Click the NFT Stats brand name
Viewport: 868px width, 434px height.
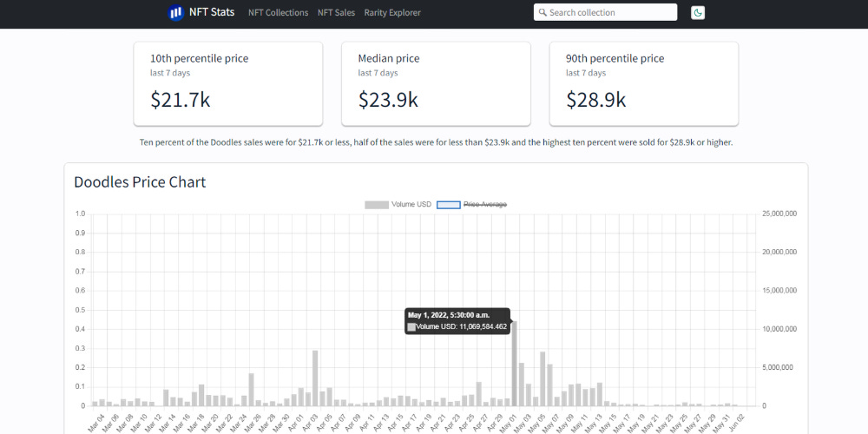point(212,11)
